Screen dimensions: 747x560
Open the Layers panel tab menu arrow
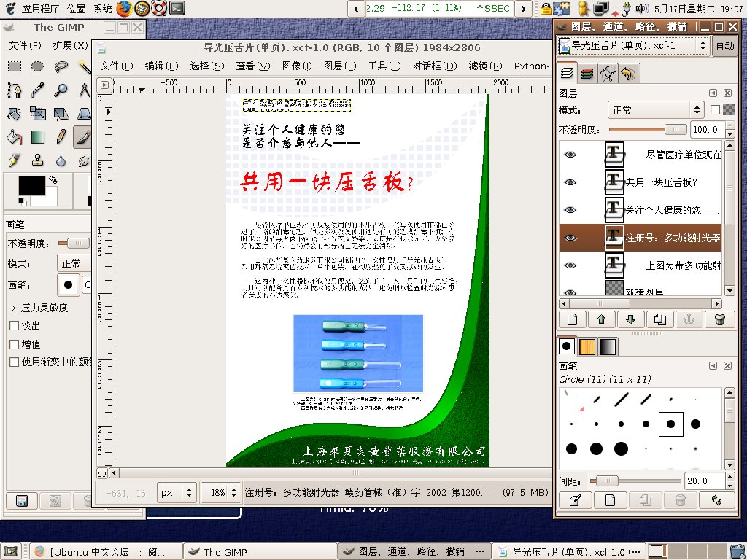713,93
